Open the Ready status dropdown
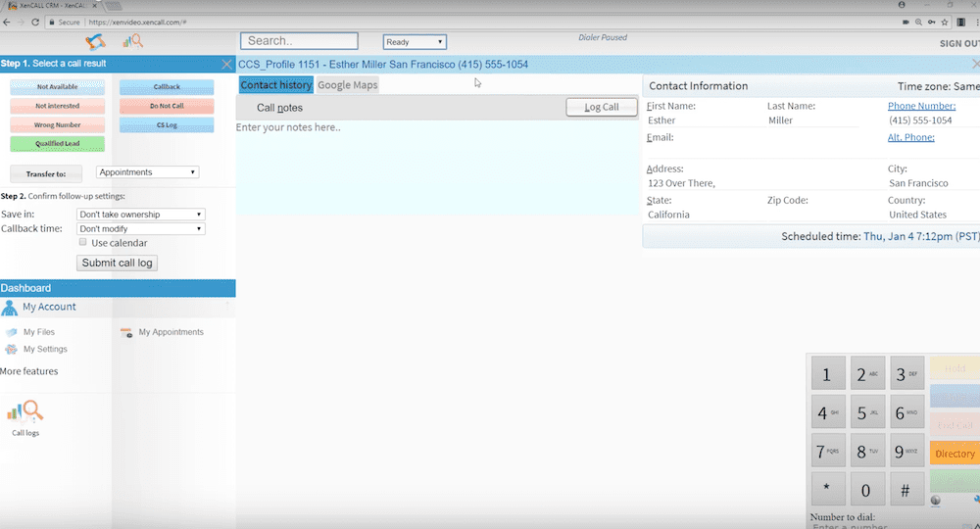This screenshot has width=980, height=529. click(x=415, y=42)
